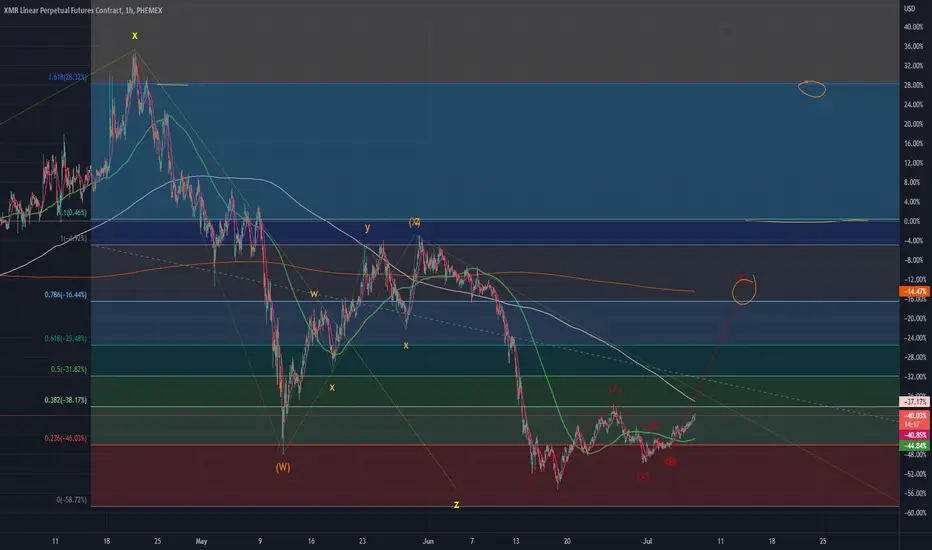Select the USD currency label on price axis
Image resolution: width=932 pixels, height=550 pixels.
[909, 8]
